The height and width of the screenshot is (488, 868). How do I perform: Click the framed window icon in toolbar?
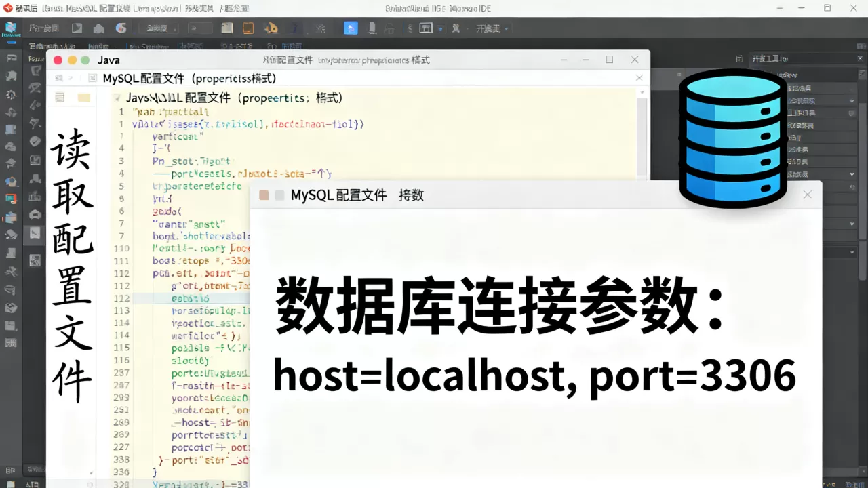(x=426, y=28)
